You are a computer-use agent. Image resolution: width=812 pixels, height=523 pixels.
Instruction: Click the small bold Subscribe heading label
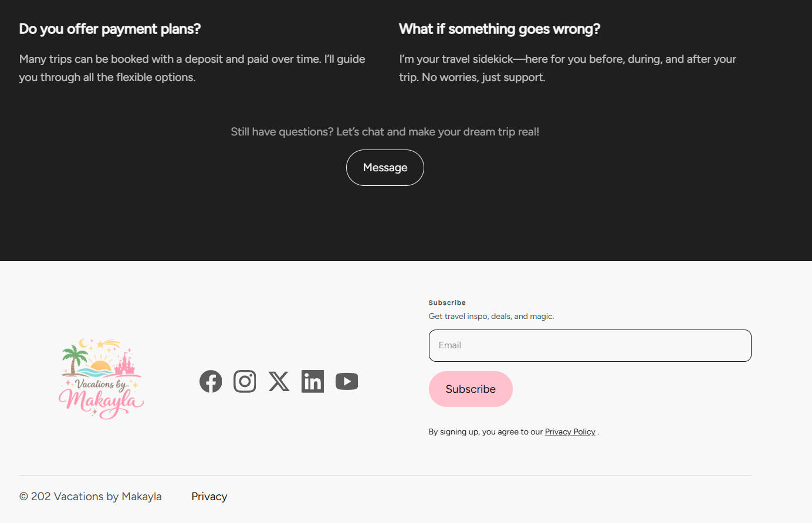pos(447,303)
